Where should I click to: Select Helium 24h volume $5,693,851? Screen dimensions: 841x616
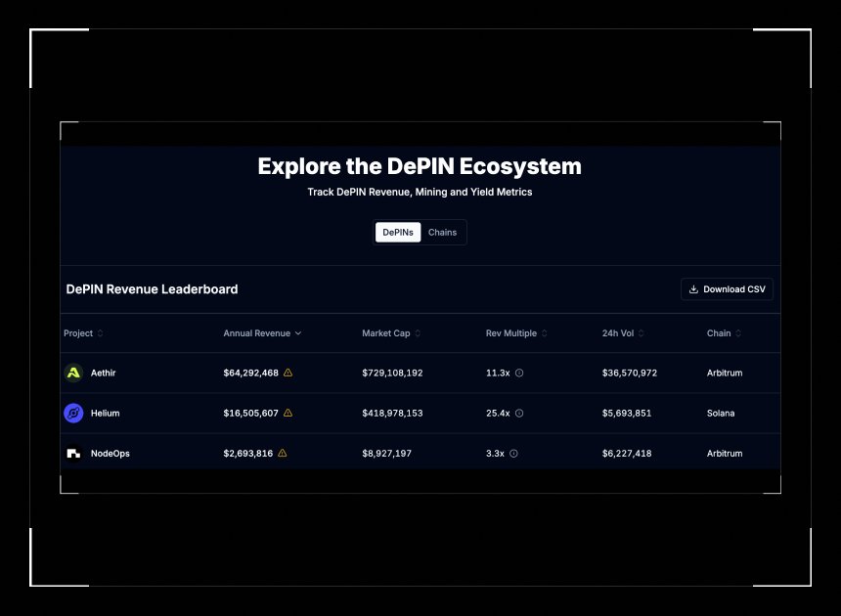point(627,413)
